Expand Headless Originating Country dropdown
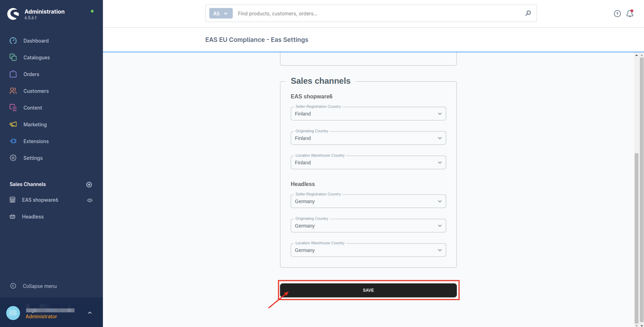Screen dimensions: 644x327 pos(368,226)
